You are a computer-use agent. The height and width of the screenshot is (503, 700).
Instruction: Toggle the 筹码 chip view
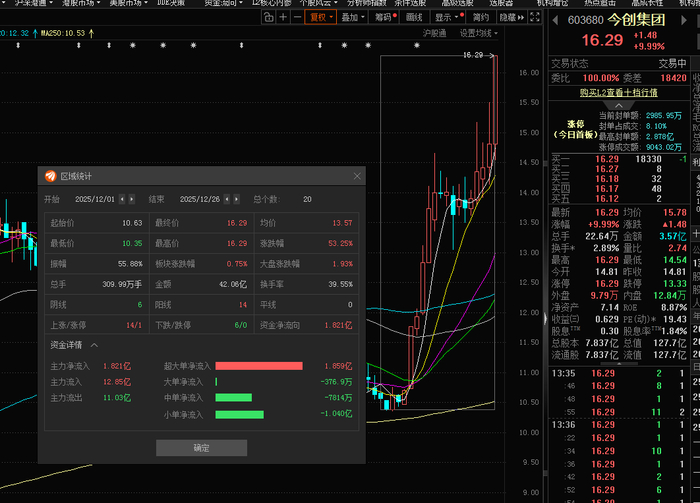(385, 17)
